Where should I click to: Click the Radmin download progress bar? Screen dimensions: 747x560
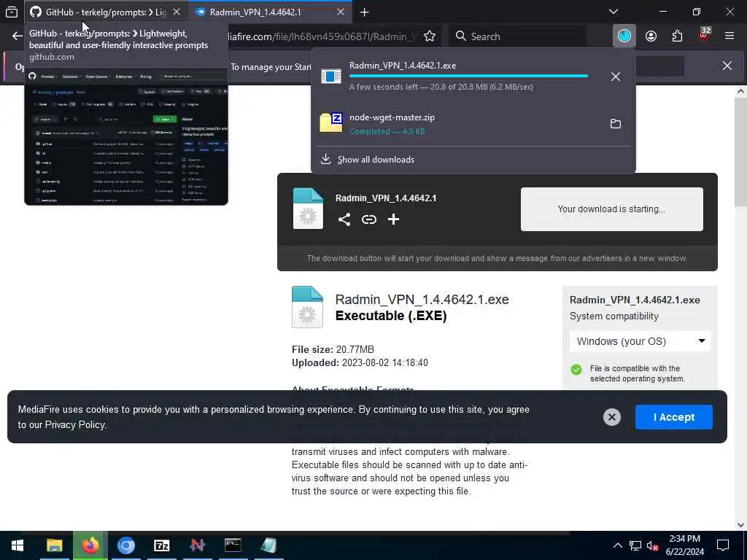(469, 76)
